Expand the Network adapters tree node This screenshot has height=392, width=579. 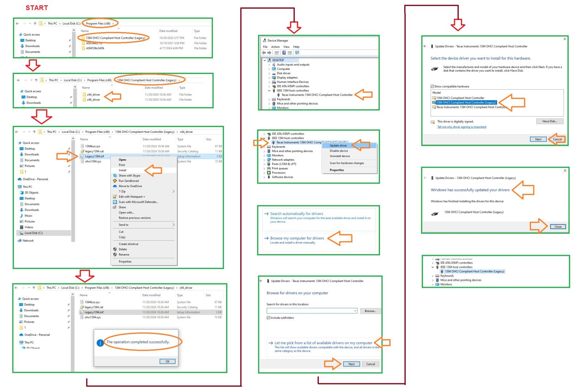(264, 160)
